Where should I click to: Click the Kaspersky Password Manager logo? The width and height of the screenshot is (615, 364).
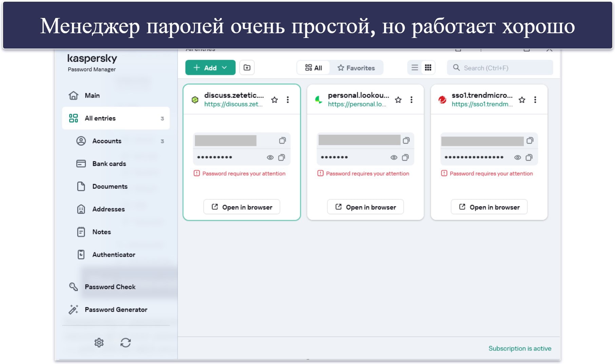[x=92, y=63]
